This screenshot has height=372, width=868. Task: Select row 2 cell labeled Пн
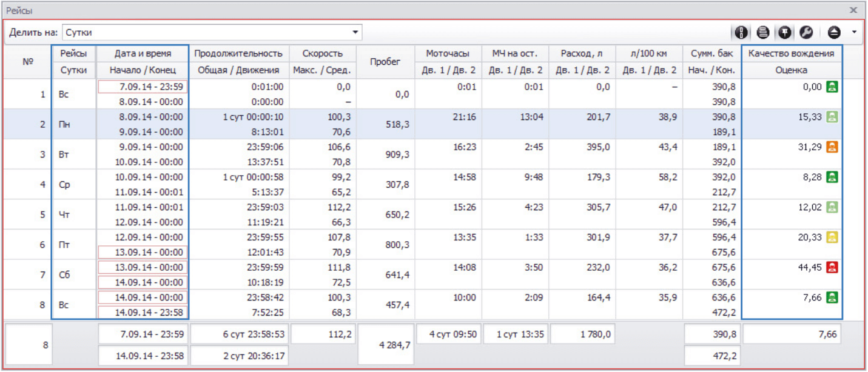tap(74, 124)
